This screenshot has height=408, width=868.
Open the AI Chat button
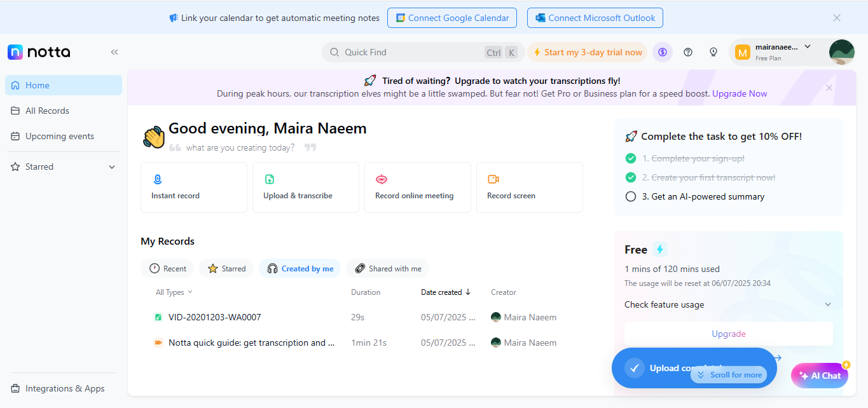pyautogui.click(x=819, y=376)
